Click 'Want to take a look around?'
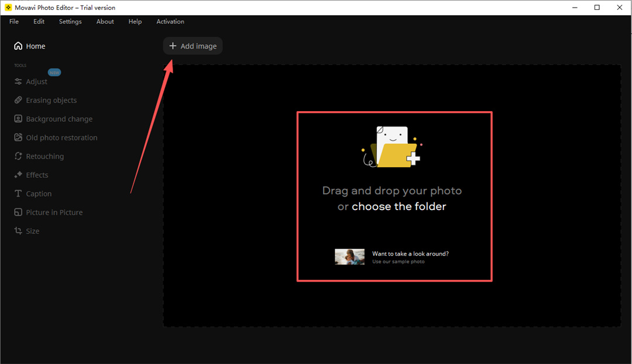Viewport: 632px width, 364px height. coord(410,253)
